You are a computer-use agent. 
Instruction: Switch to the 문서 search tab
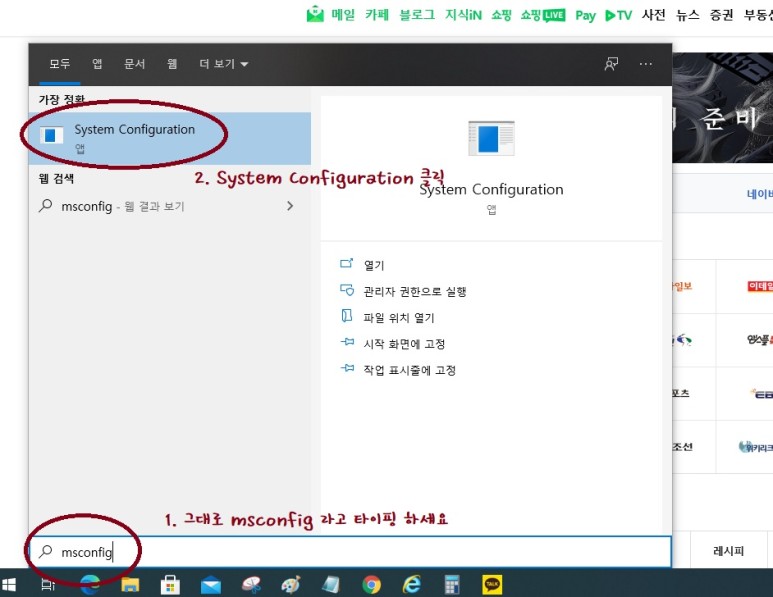(134, 64)
